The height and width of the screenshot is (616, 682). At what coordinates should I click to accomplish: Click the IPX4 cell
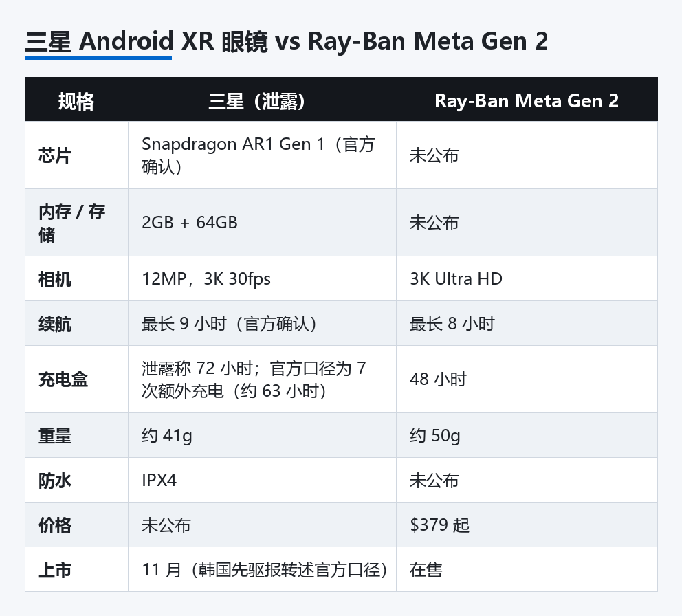[x=262, y=481]
